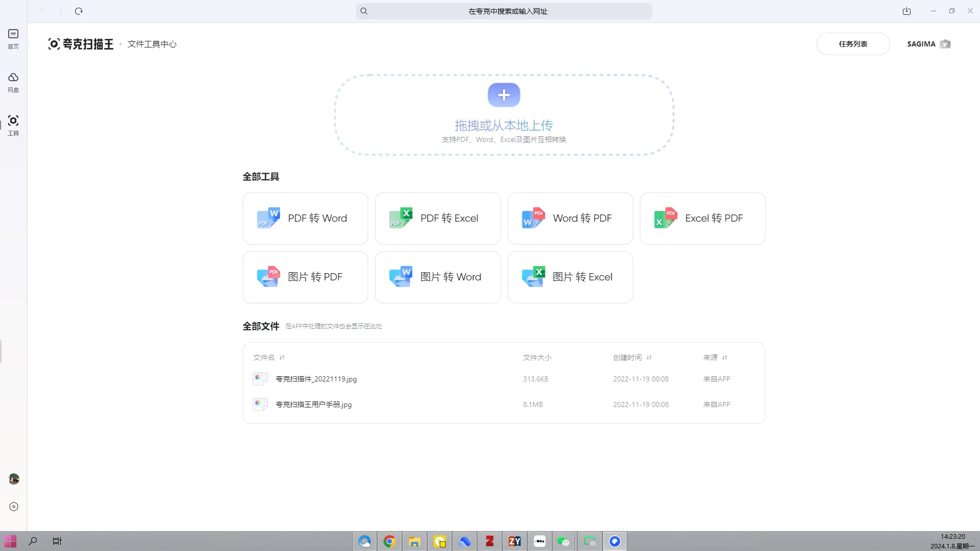Viewport: 980px width, 551px height.
Task: Sort files by 创建时间 arrow
Action: click(x=649, y=357)
